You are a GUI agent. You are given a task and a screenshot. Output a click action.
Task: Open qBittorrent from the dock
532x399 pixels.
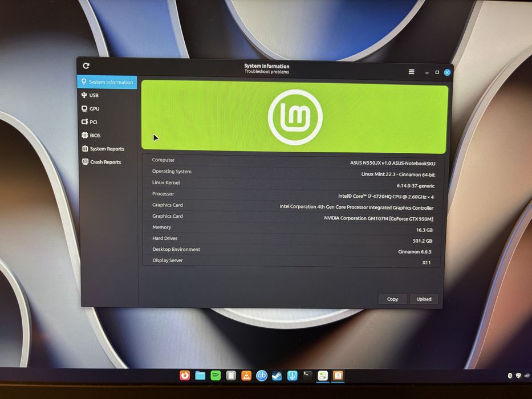(262, 376)
